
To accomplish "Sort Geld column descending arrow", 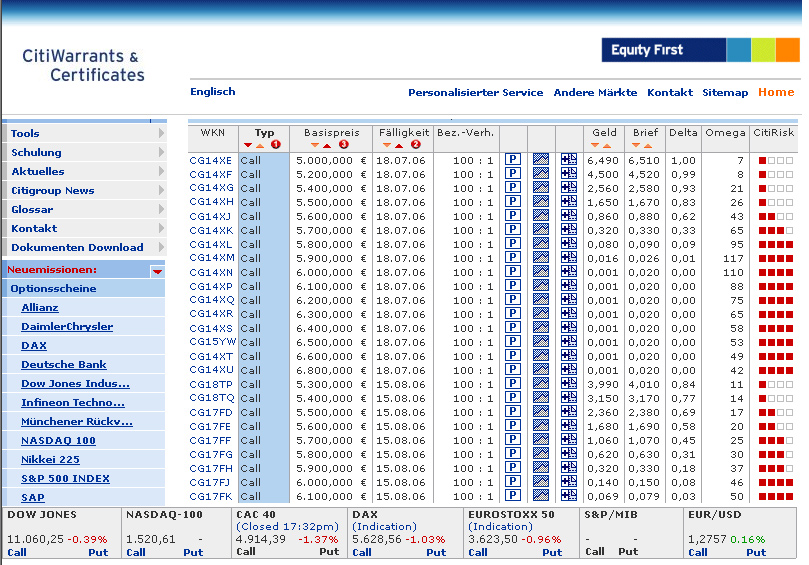I will (593, 145).
